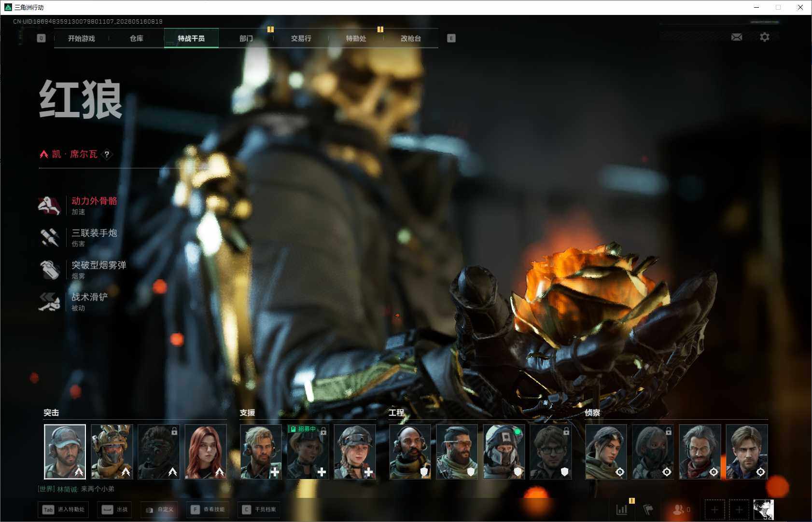Click the operator name 凯·席尔瓦

tap(75, 154)
